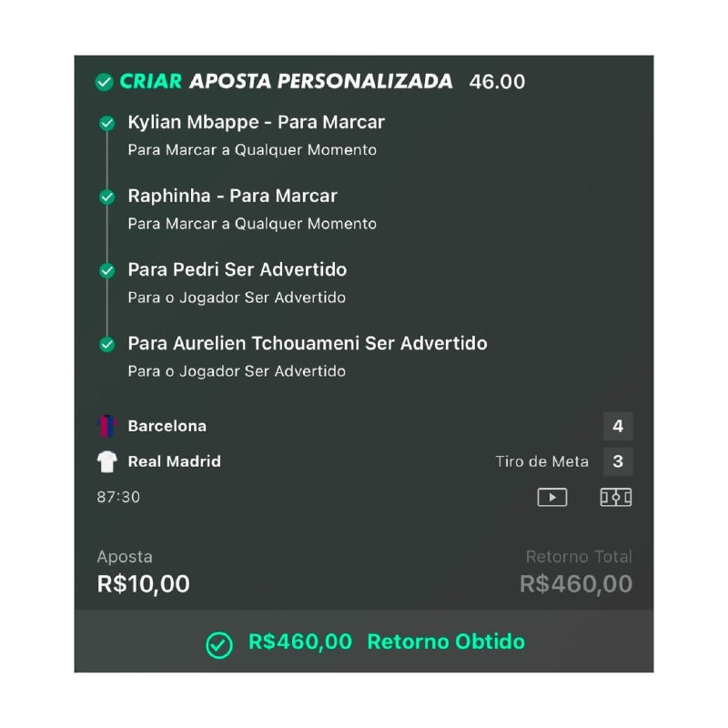Viewport: 728px width, 728px height.
Task: Click the green checkmark beside Criar Aposta Personalizada
Action: (104, 82)
